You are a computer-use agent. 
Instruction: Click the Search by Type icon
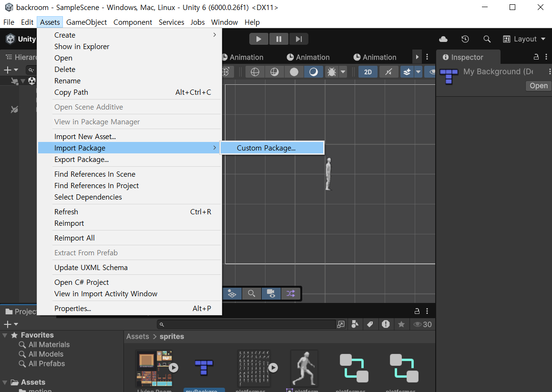click(355, 324)
